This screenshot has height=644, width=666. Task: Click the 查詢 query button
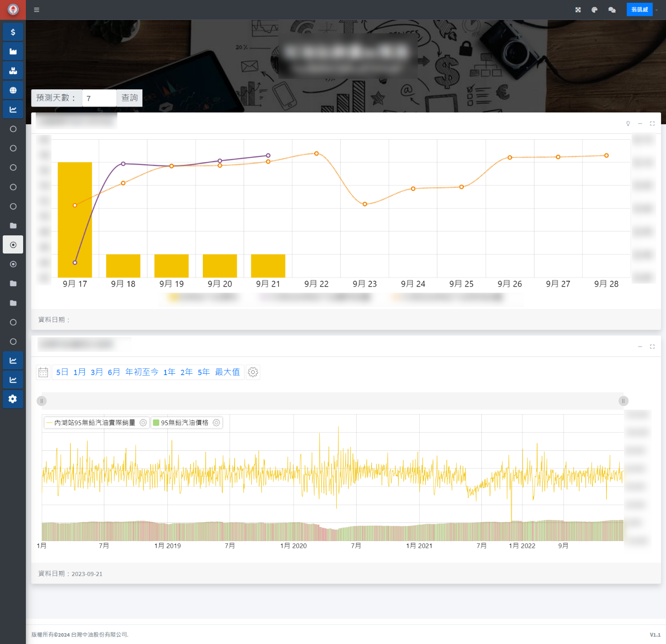pyautogui.click(x=130, y=98)
